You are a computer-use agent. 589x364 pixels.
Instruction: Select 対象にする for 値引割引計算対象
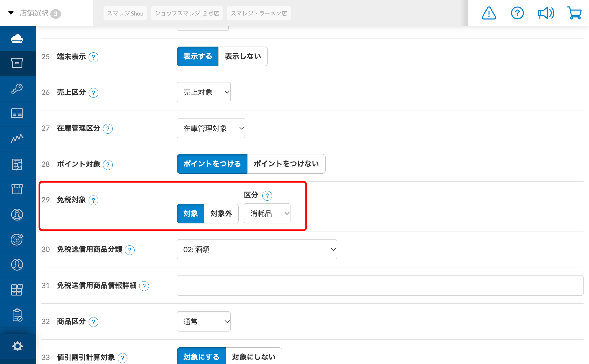click(201, 356)
